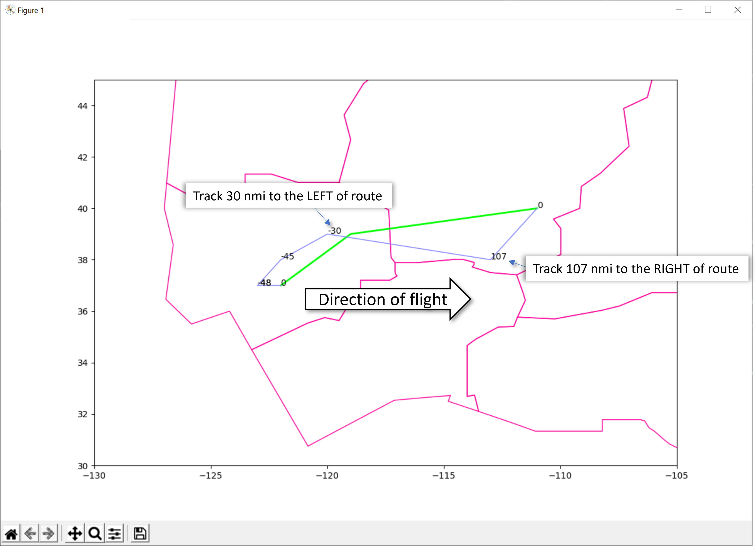Click the Figure 1 window icon
Viewport: 756px width, 546px height.
coord(10,10)
